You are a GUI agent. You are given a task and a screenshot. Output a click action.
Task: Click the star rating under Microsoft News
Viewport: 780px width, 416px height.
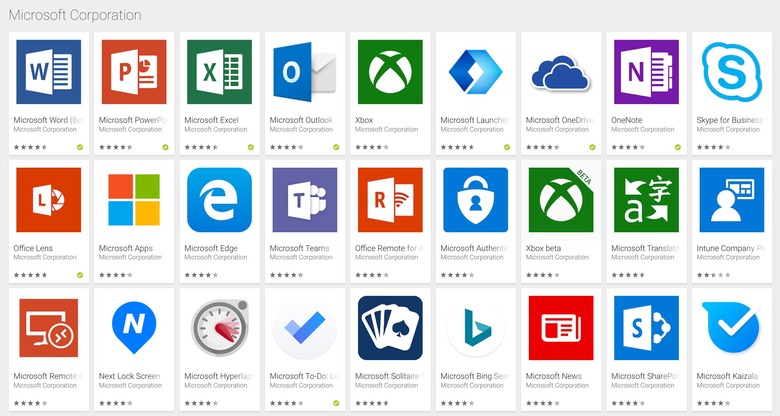click(542, 403)
